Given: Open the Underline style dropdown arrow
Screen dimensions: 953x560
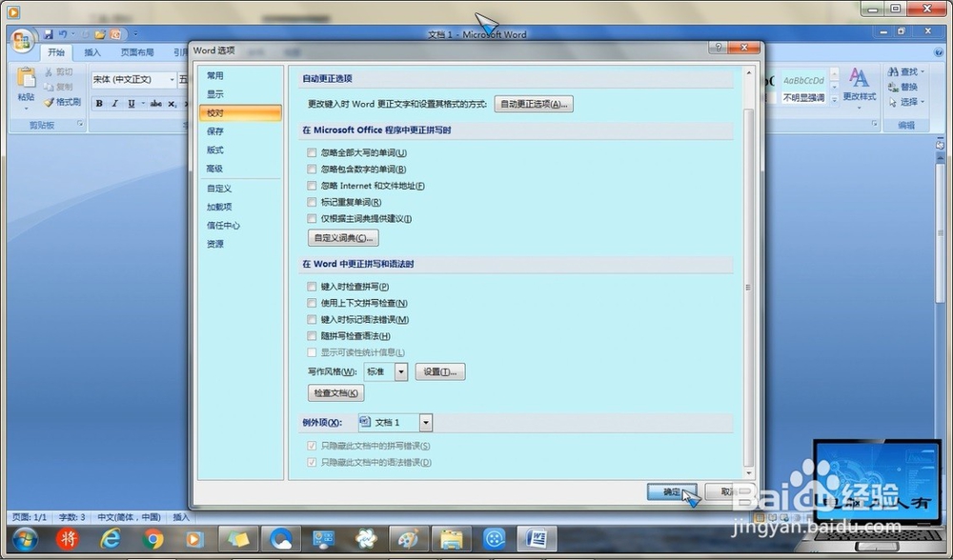Looking at the screenshot, I should [142, 104].
